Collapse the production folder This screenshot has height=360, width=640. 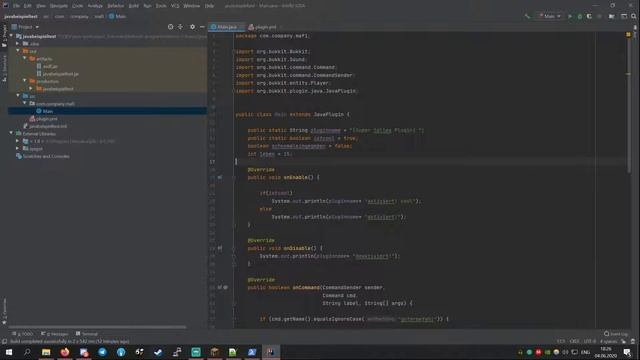25,81
